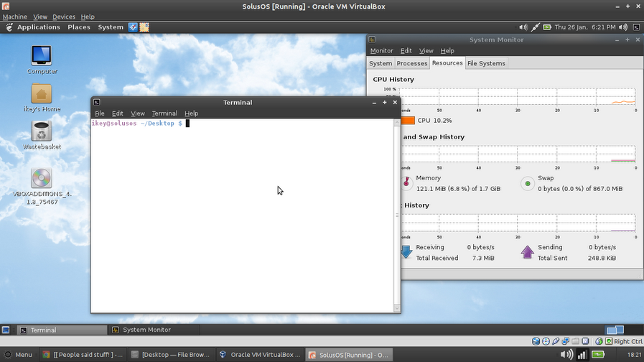
Task: Switch to System tab in System Monitor
Action: (381, 63)
